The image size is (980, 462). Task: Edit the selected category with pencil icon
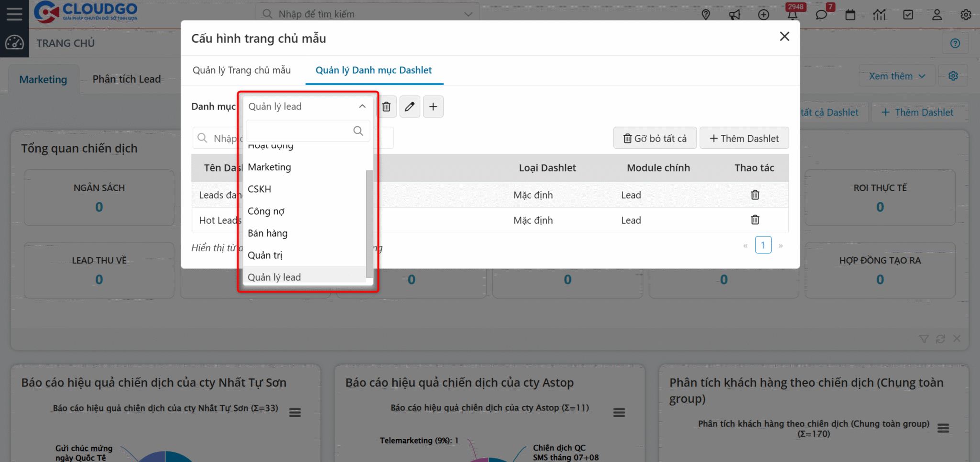tap(409, 106)
